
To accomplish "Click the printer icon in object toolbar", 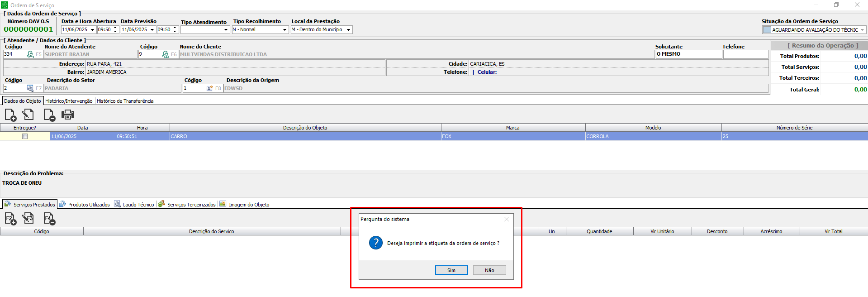I will (68, 115).
